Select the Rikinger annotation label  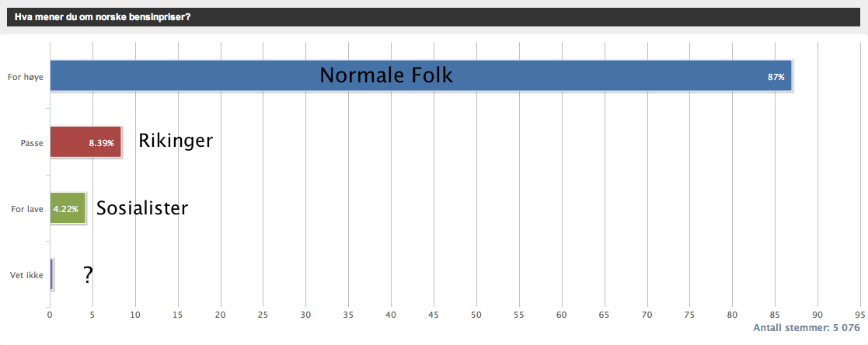coord(176,141)
